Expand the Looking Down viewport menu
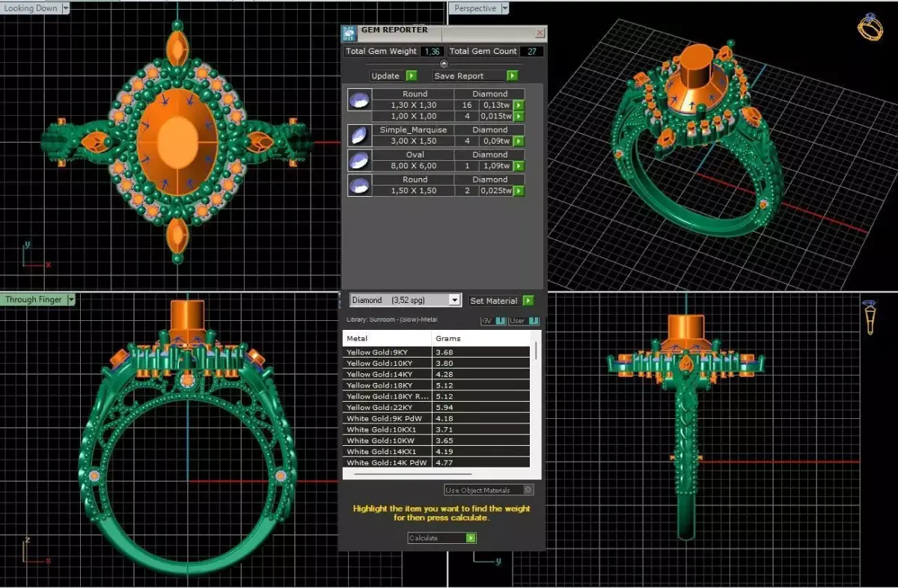Image resolution: width=898 pixels, height=588 pixels. (66, 8)
